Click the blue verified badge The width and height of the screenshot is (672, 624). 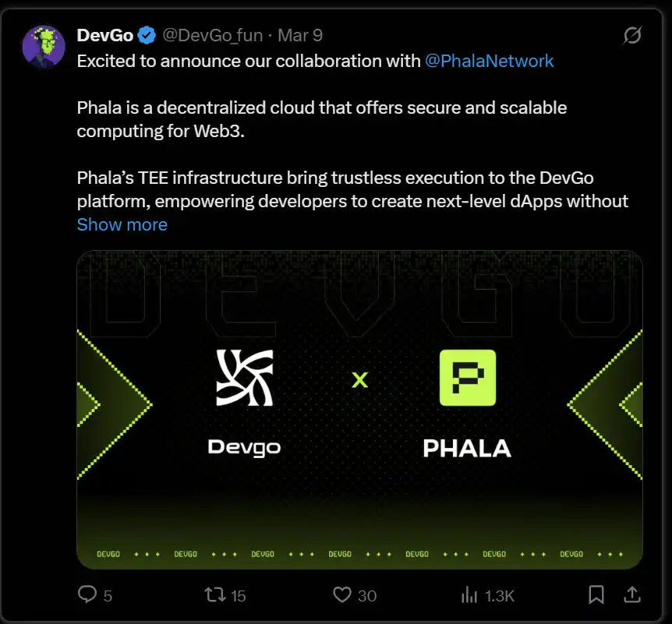pyautogui.click(x=147, y=35)
